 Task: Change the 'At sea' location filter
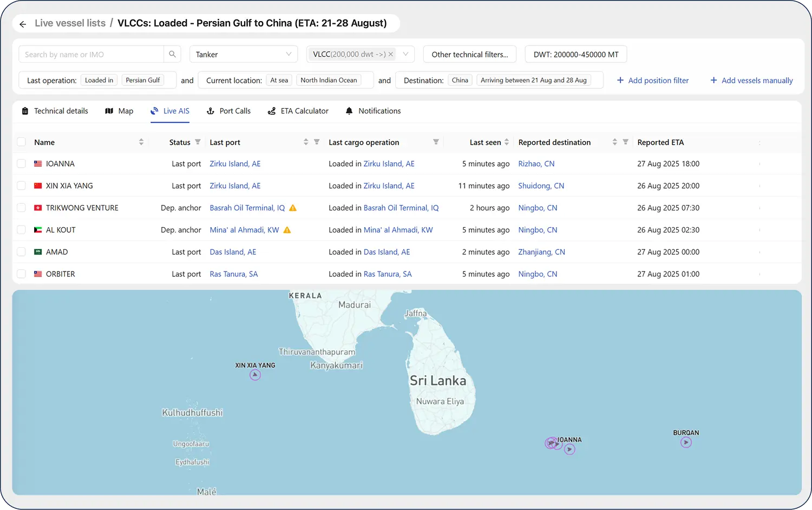tap(279, 80)
